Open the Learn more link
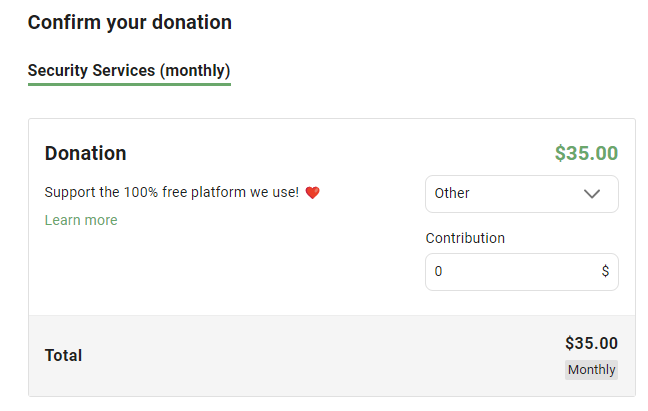648x411 pixels. pyautogui.click(x=81, y=220)
